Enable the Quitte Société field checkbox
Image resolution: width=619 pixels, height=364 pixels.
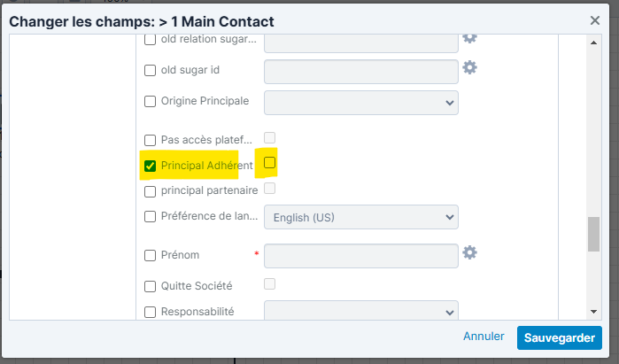point(150,286)
